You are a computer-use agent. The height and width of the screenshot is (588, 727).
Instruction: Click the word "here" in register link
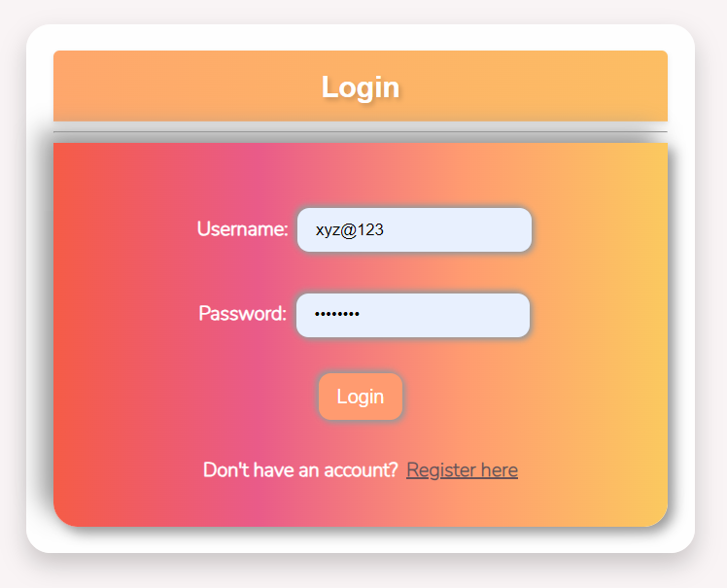500,470
